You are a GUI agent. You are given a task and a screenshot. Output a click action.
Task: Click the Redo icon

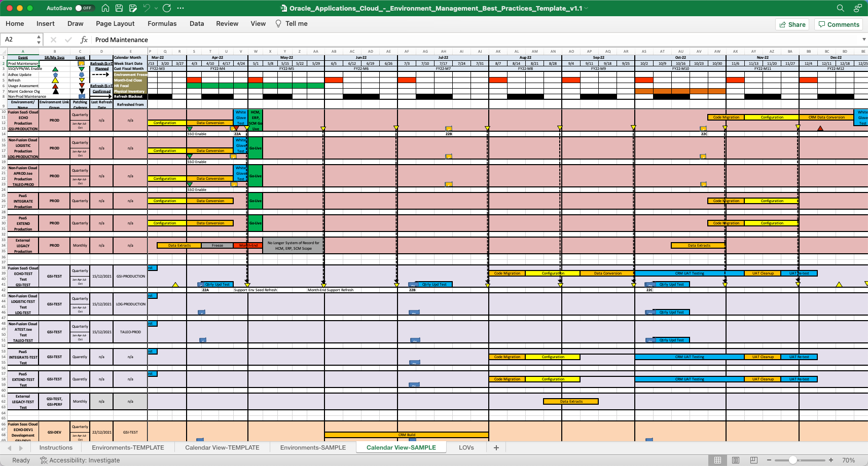(x=166, y=8)
